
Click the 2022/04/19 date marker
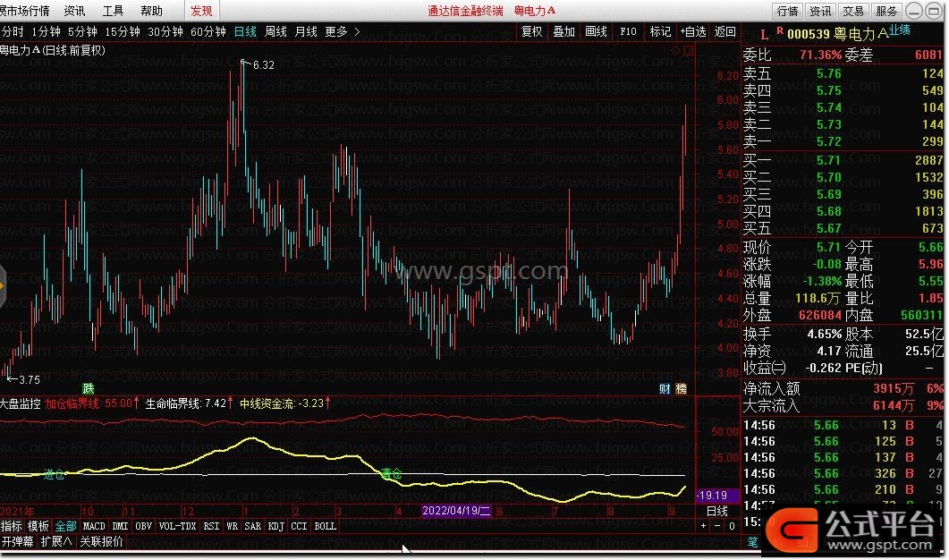click(456, 511)
